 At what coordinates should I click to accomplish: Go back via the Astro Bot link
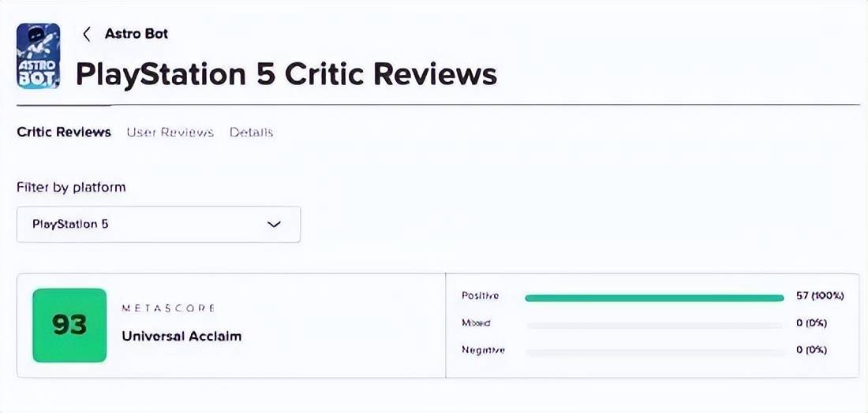(137, 34)
